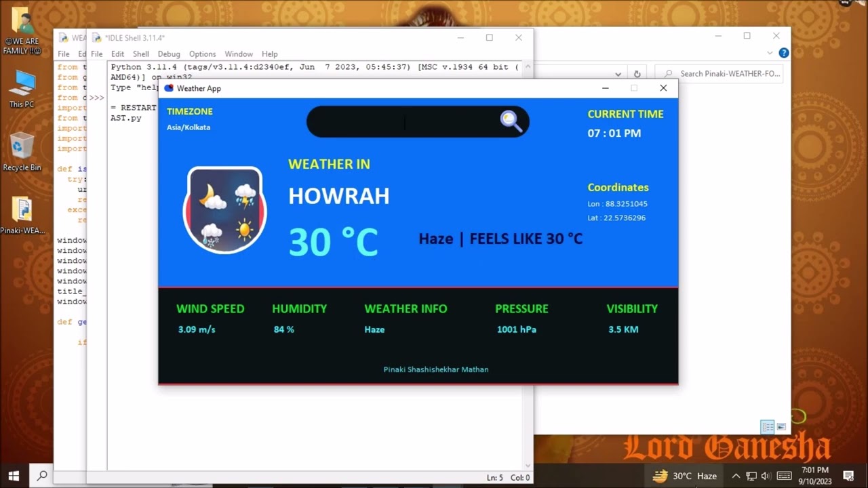This screenshot has height=488, width=868.
Task: Click the Haze weather info value
Action: [x=374, y=329]
